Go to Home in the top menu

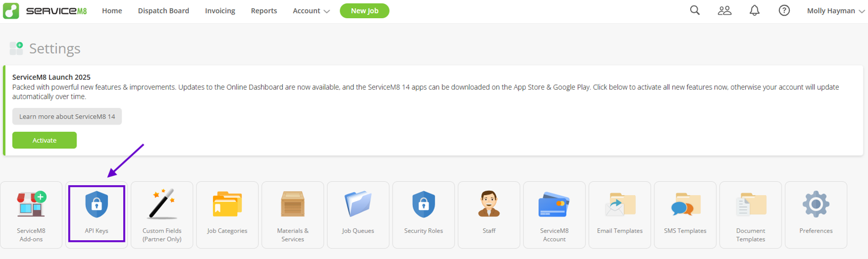tap(112, 10)
